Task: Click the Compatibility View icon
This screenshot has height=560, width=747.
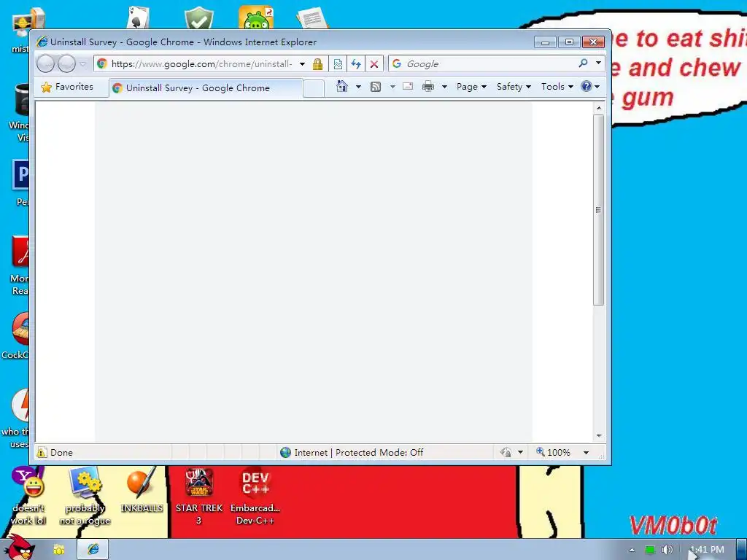Action: pos(338,64)
